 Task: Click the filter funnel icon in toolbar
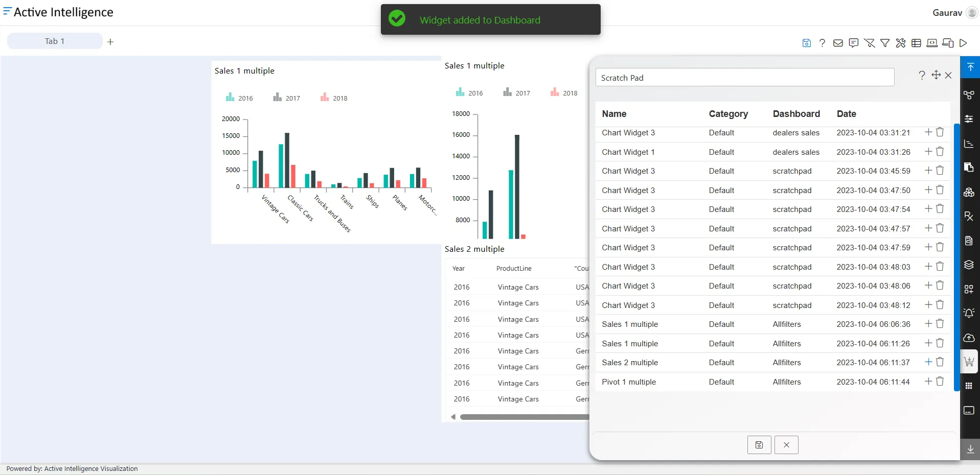pyautogui.click(x=885, y=43)
